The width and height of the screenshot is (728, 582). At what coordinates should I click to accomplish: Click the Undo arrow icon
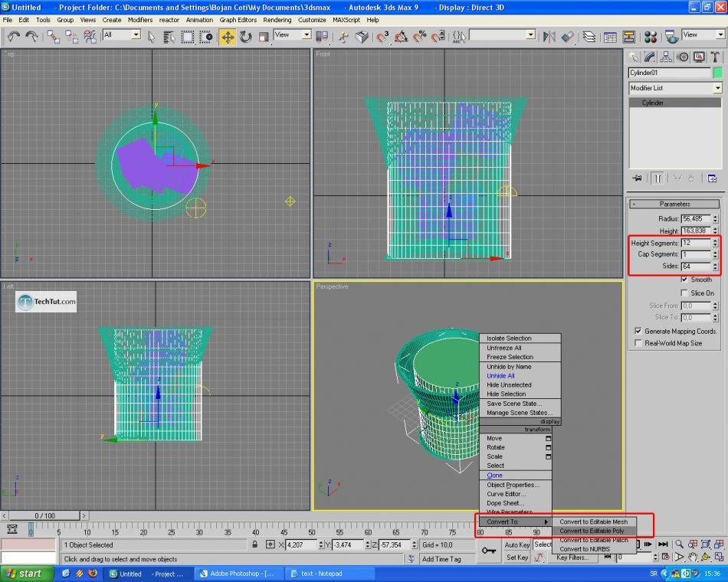point(13,37)
